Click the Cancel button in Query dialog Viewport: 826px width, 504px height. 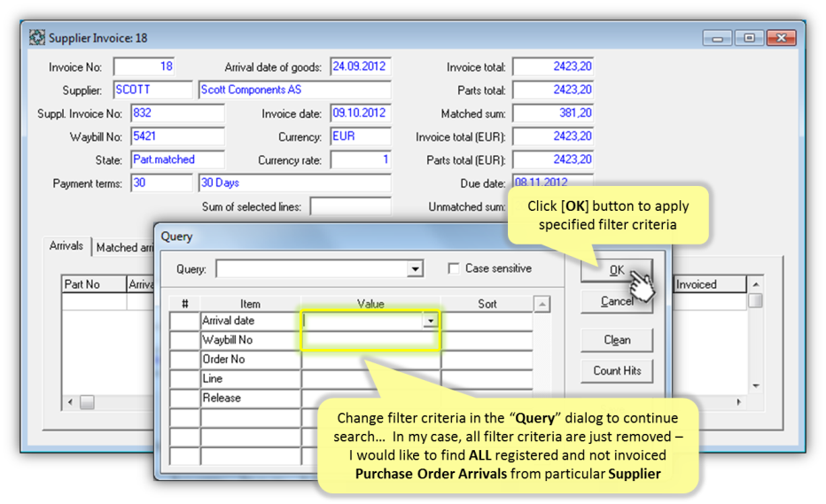point(617,301)
